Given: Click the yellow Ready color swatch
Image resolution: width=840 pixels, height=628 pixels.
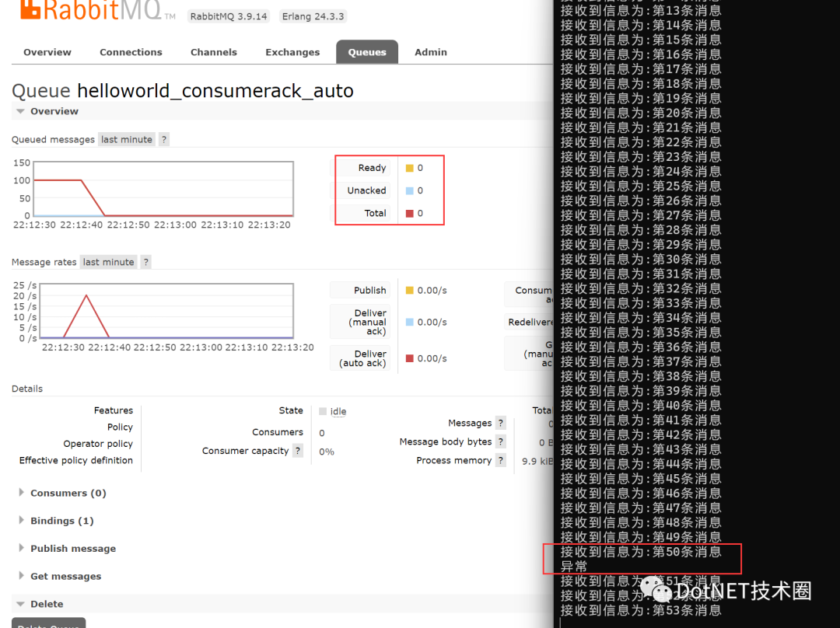Looking at the screenshot, I should click(410, 168).
